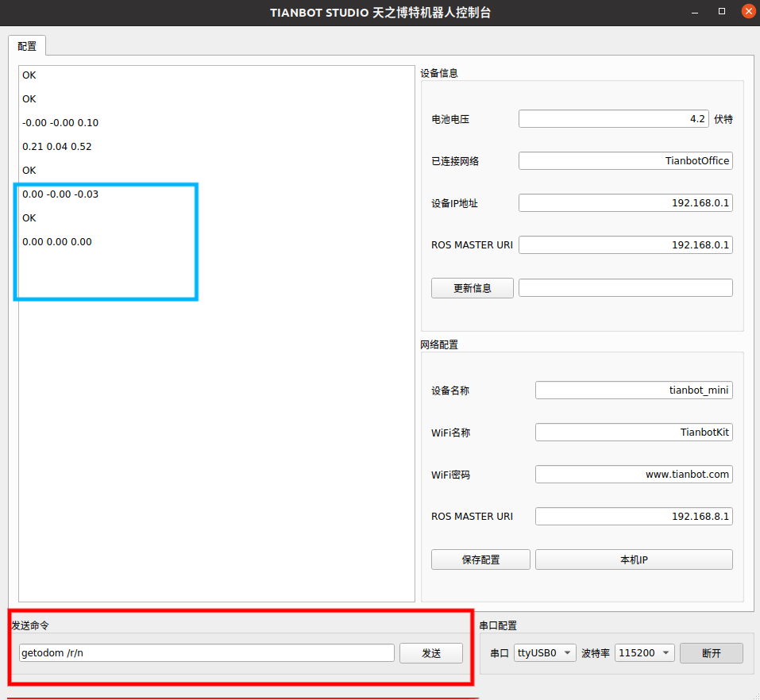Open the 串口 ttyUSB0 dropdown

(x=545, y=653)
